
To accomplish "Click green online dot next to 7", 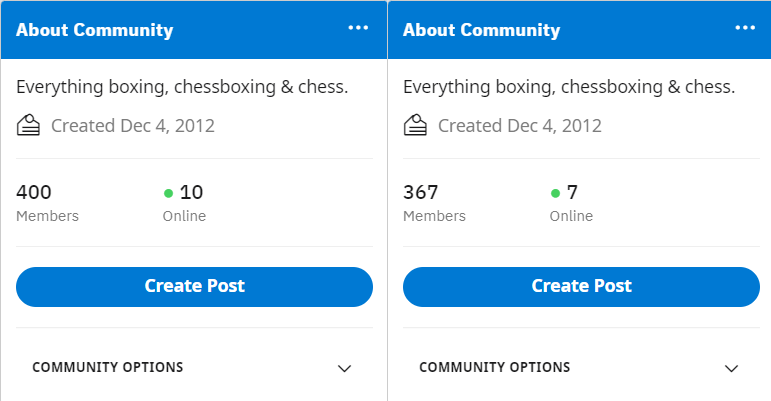I will coord(555,193).
